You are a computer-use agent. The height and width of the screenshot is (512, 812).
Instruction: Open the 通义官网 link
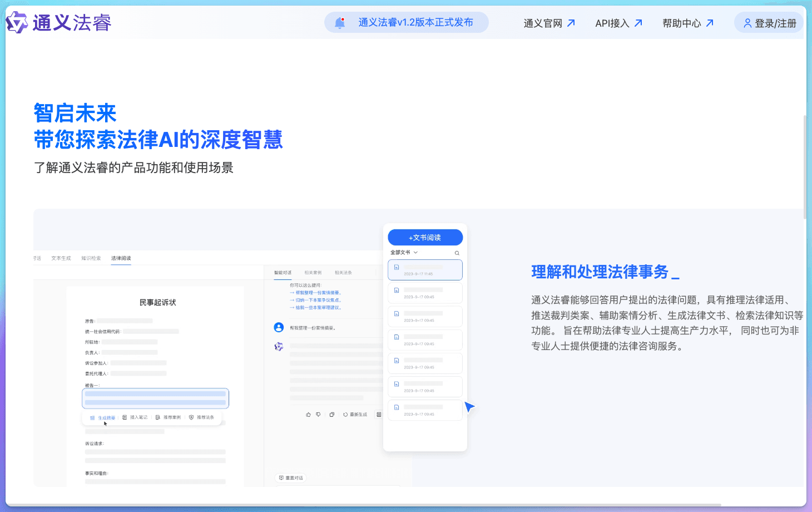point(549,23)
